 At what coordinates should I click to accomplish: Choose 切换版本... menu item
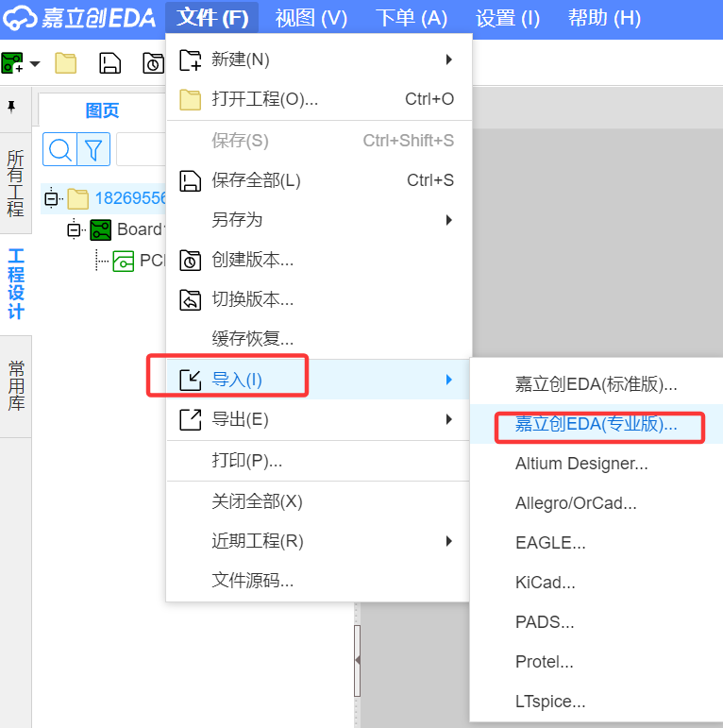(x=318, y=299)
